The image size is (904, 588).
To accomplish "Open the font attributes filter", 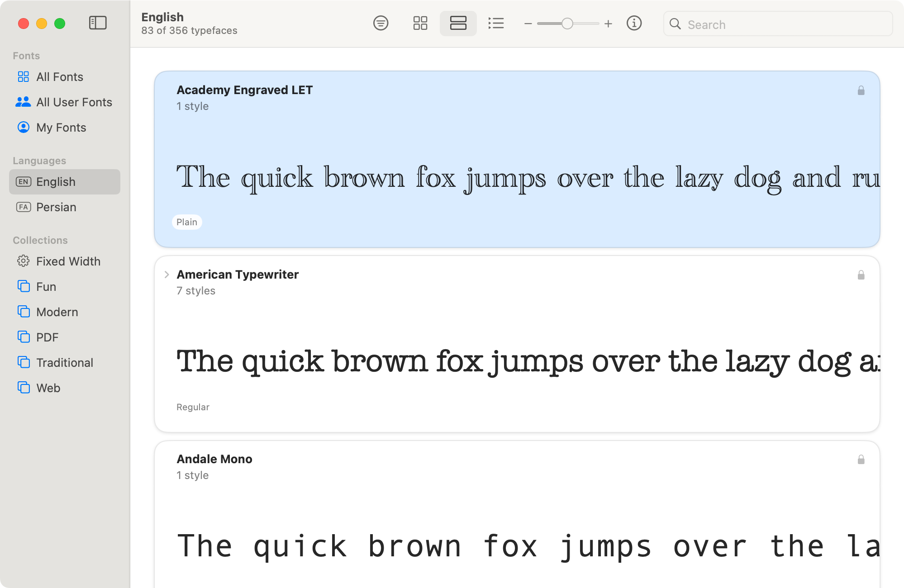I will [x=381, y=23].
